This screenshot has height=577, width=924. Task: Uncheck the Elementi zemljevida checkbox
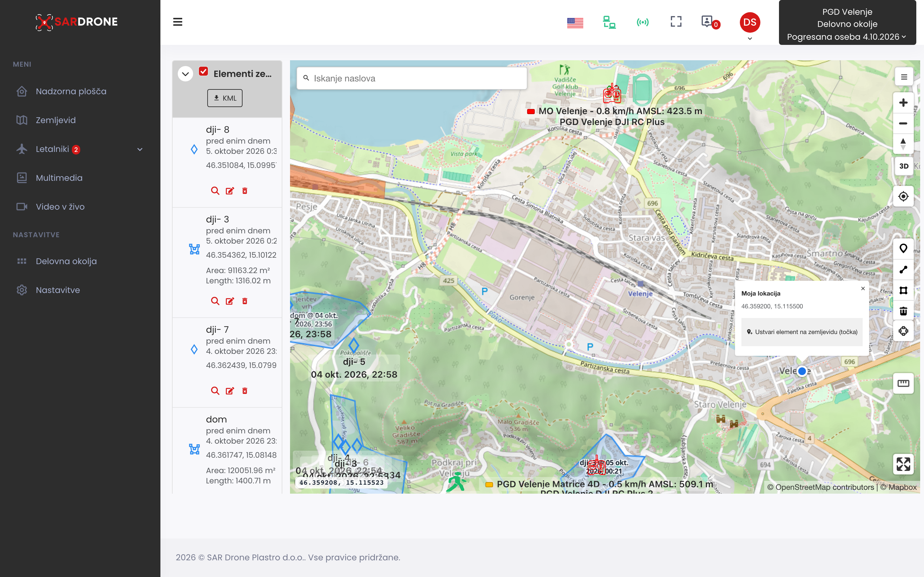[203, 71]
